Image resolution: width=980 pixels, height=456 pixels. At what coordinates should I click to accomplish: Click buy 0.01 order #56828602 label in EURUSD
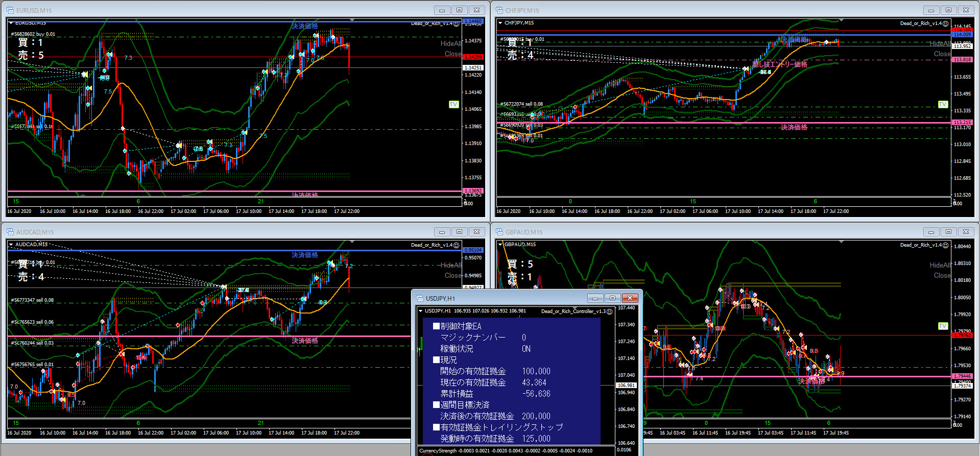click(x=33, y=34)
